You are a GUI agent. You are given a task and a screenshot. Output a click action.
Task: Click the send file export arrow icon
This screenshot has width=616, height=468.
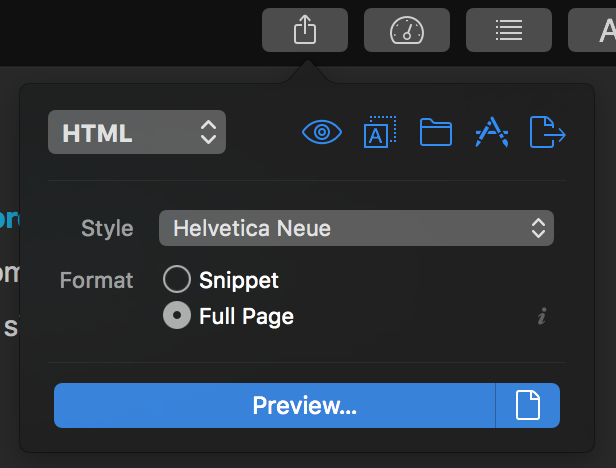click(548, 132)
